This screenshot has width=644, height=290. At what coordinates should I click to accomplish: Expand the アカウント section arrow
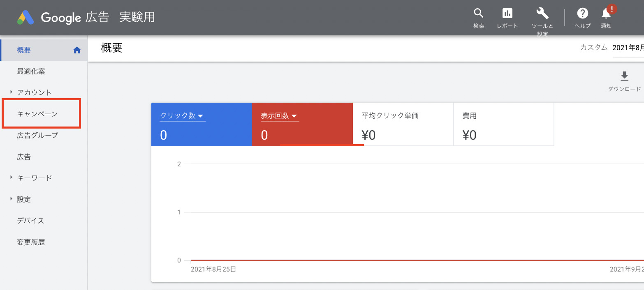click(x=11, y=92)
